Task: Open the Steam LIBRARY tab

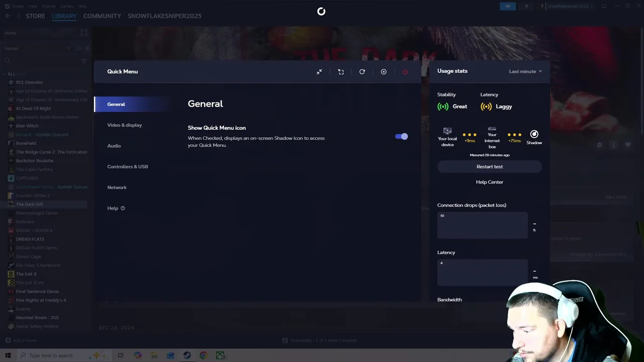Action: (64, 16)
